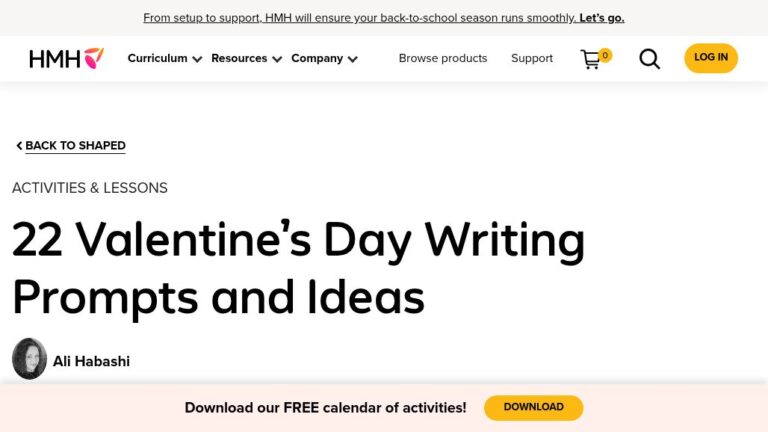The image size is (768, 432).
Task: Follow the BACK TO SHAPED link
Action: pos(75,146)
